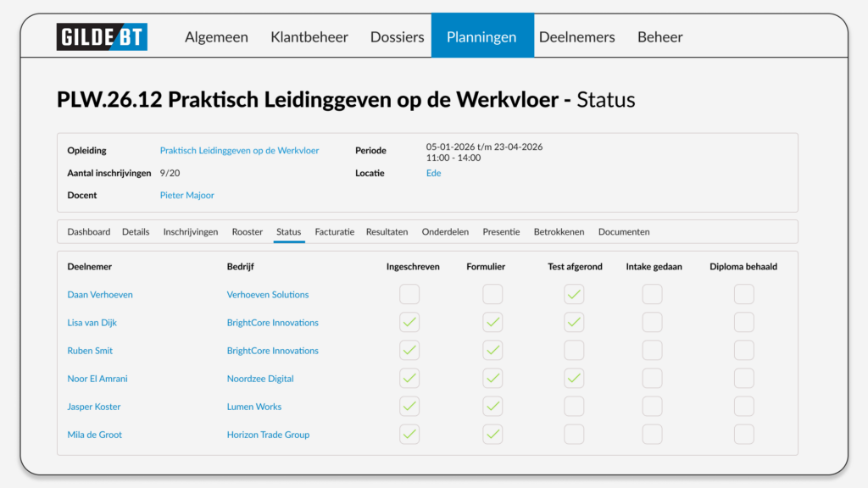Open participant Jasper Koster

pos(94,407)
